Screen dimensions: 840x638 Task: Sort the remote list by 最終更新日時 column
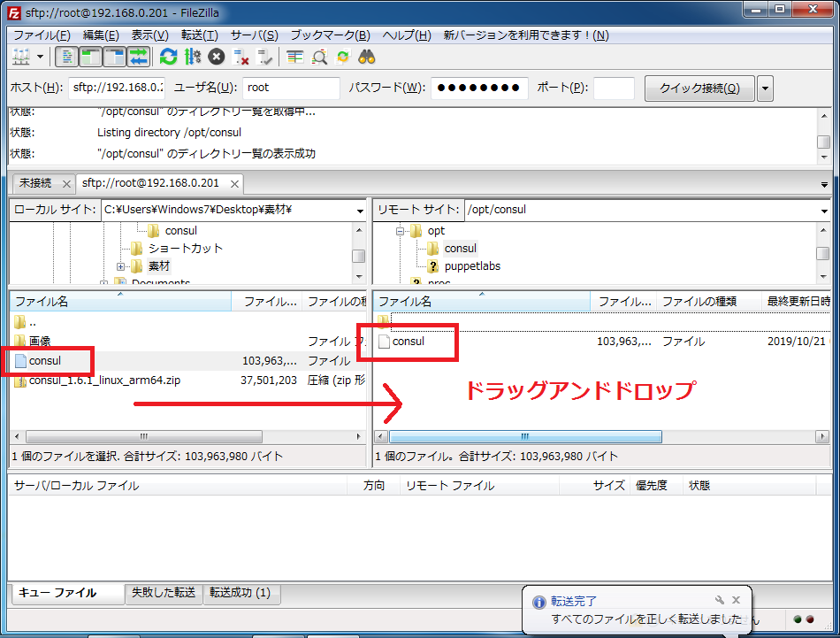click(798, 302)
